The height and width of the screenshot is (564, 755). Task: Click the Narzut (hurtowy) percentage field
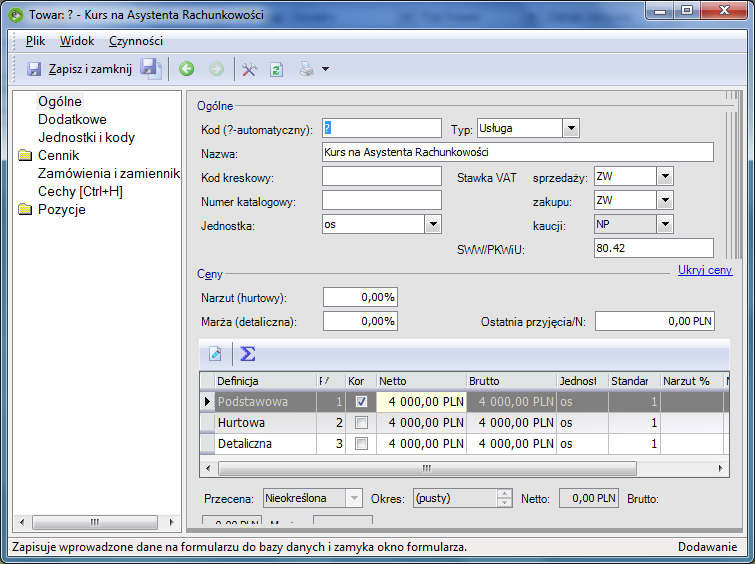tap(360, 297)
